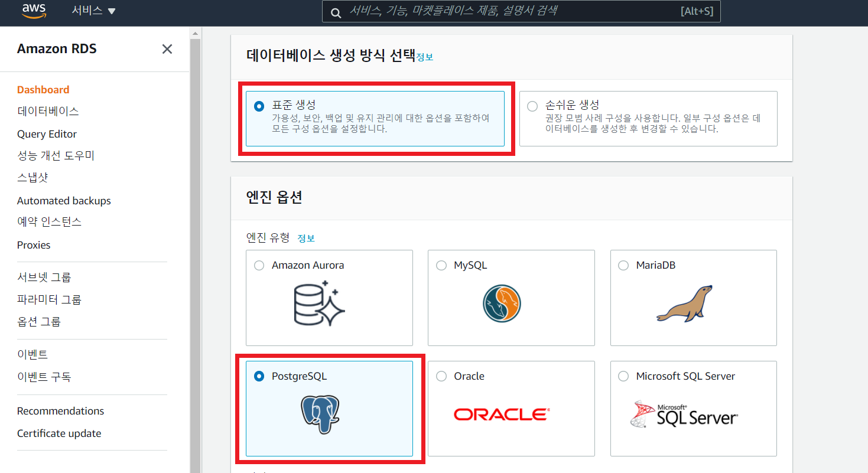Screen dimensions: 868x473
Task: Focus the AWS services search field
Action: 521,11
